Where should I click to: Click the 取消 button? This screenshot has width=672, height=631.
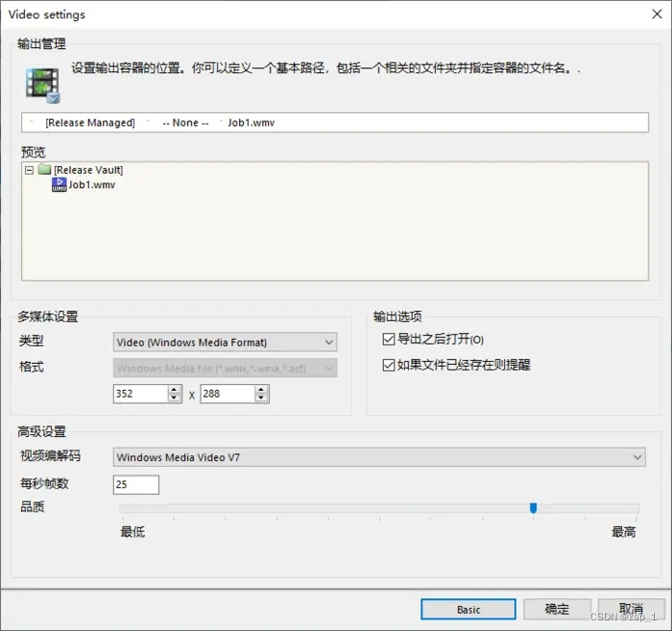tap(630, 609)
